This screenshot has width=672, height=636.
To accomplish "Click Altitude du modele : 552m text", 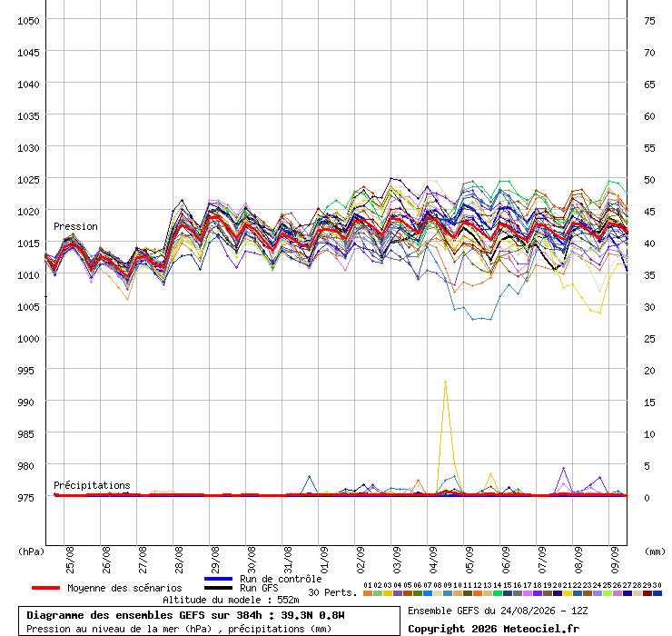I will tap(231, 600).
